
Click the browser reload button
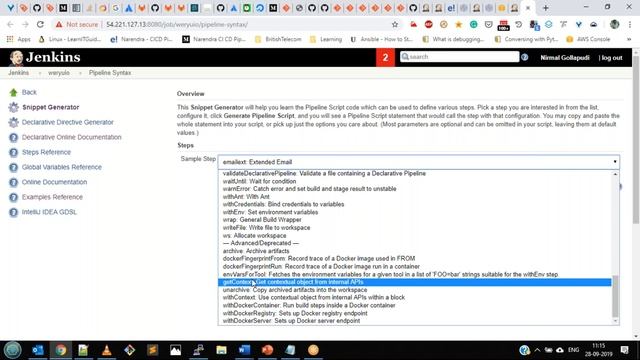40,24
